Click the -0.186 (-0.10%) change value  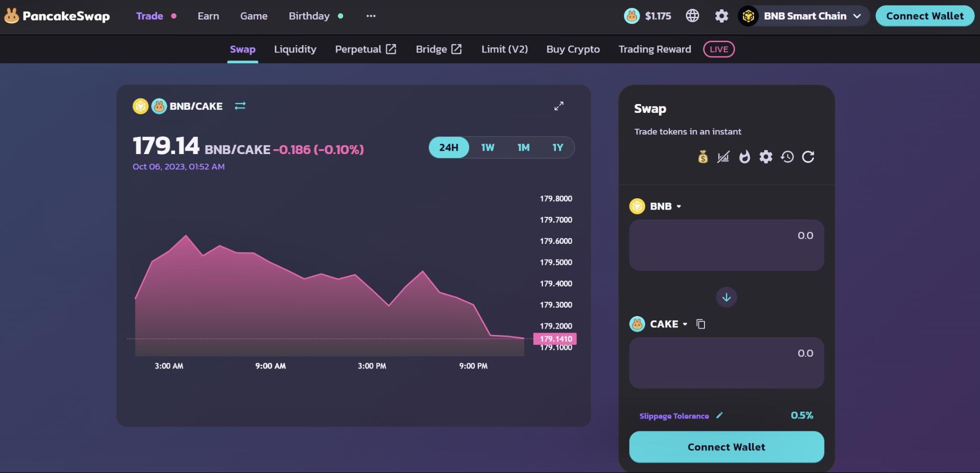coord(319,149)
